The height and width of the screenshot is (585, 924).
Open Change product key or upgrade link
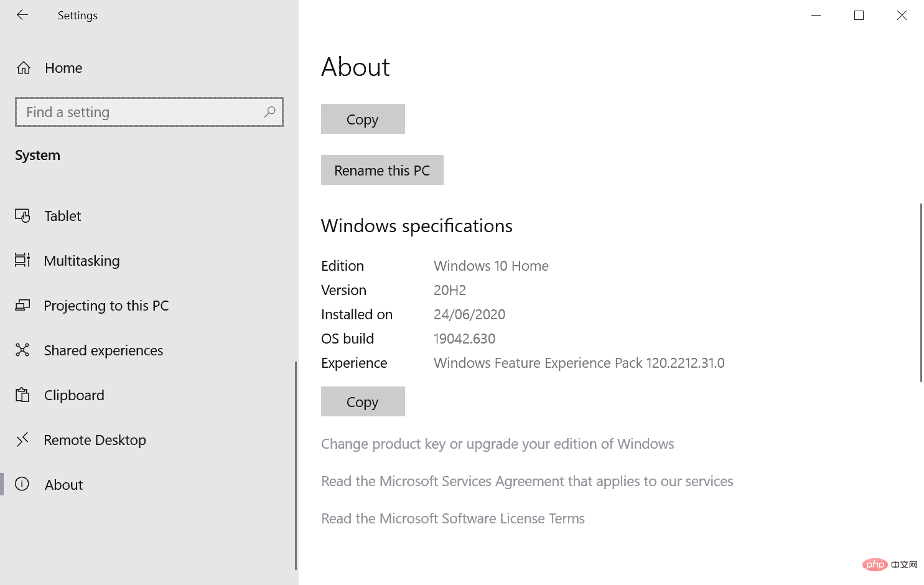[x=497, y=444]
